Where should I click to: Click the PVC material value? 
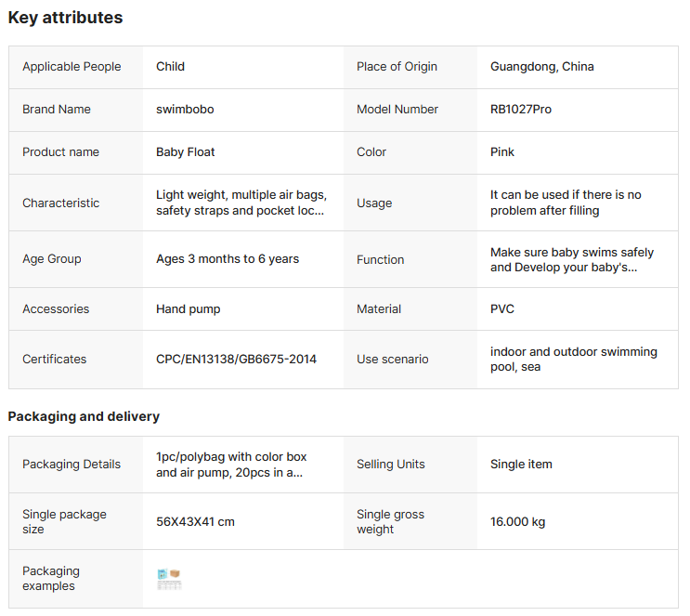coord(501,308)
